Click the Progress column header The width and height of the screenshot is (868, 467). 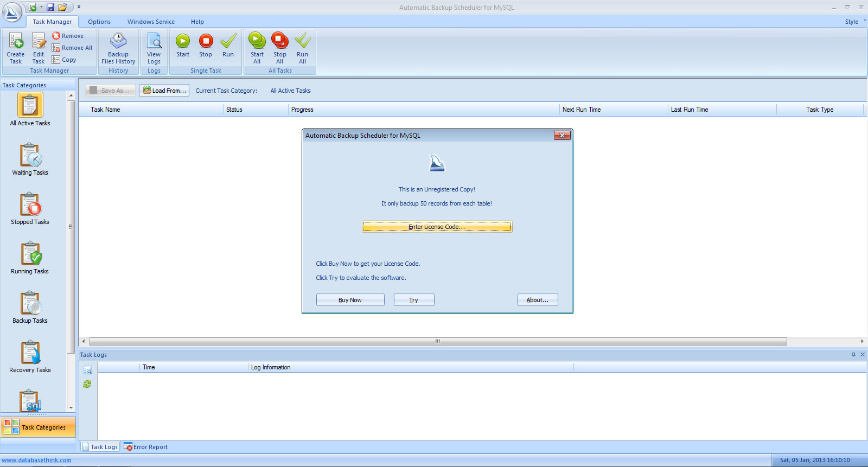point(424,110)
